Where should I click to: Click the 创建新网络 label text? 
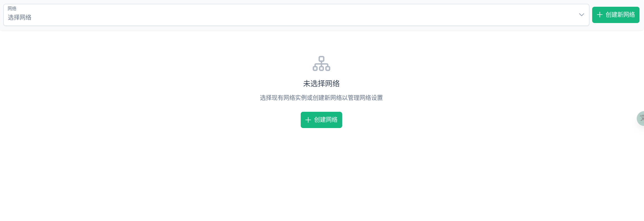point(620,15)
